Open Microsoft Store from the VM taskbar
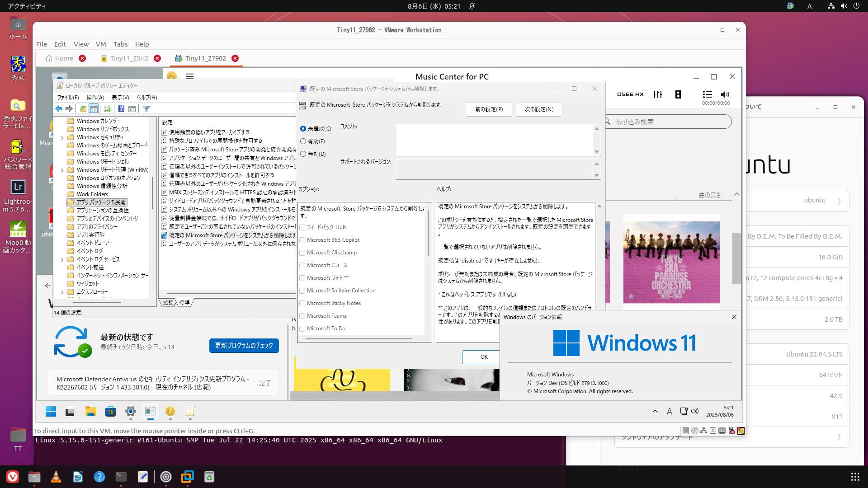The height and width of the screenshot is (488, 868). [x=110, y=412]
